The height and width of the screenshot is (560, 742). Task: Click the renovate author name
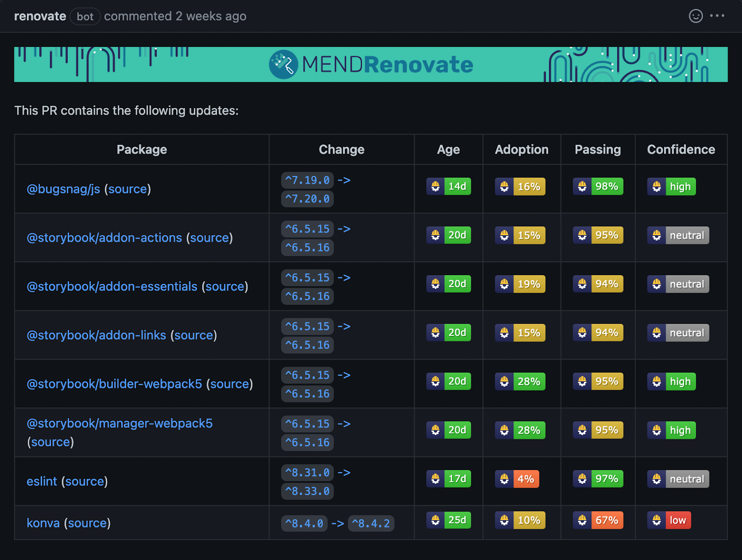(x=40, y=16)
